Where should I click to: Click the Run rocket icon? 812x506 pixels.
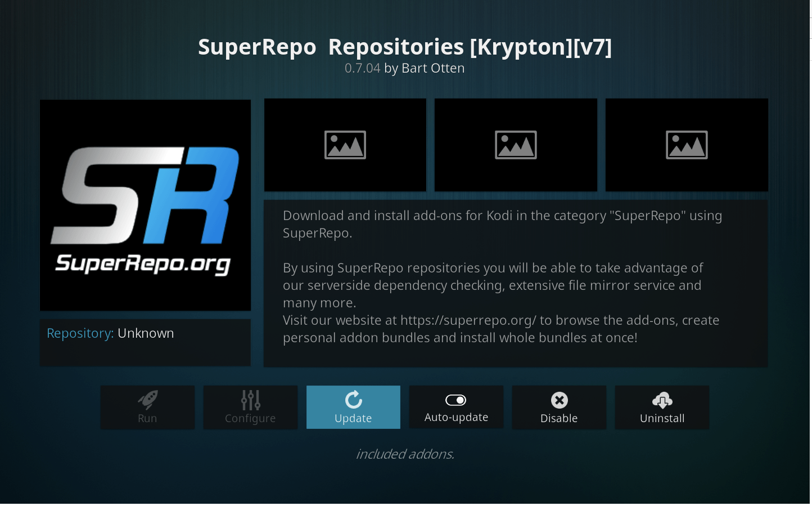[147, 400]
